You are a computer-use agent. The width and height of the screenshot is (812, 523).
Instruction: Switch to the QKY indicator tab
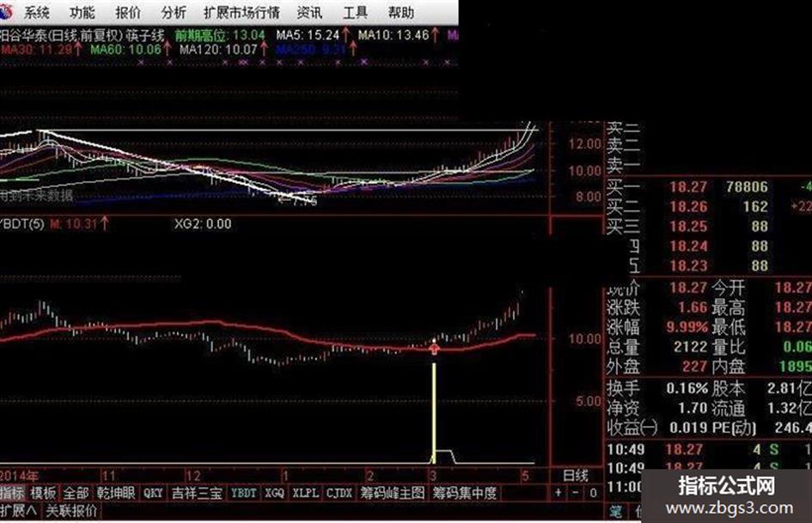[153, 492]
